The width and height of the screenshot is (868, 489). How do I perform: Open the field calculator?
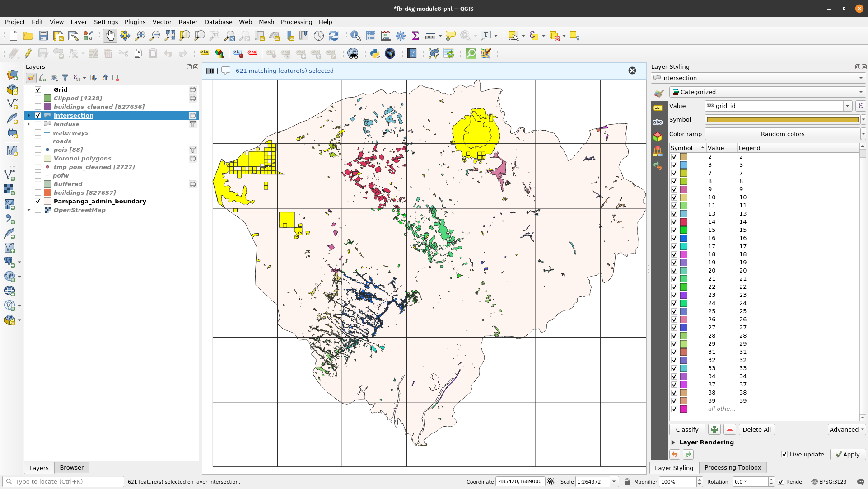386,36
